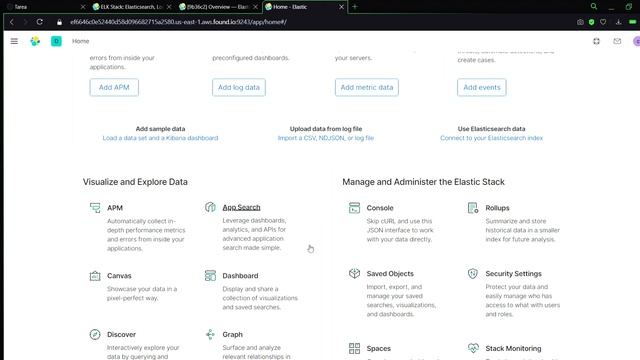Open Connect to your Elasticsearch index link
This screenshot has width=640, height=360.
tap(491, 138)
